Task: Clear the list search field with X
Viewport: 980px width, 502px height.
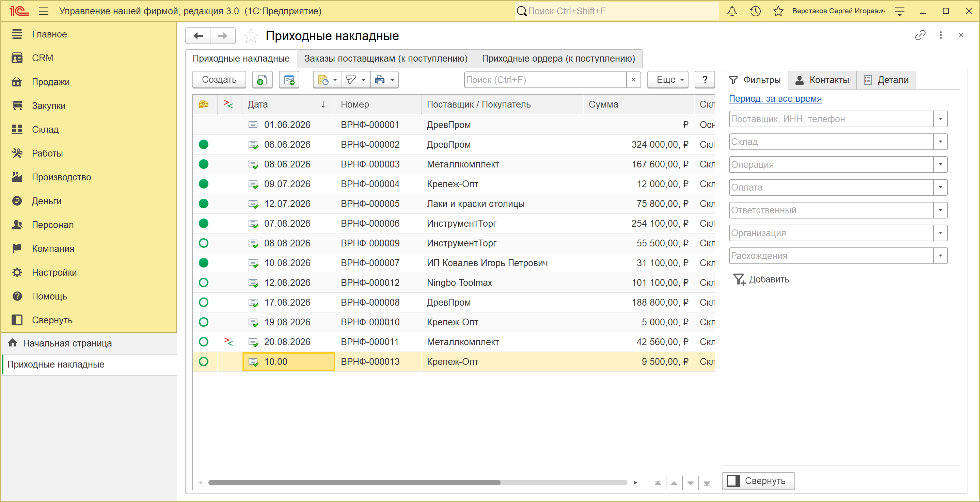Action: [633, 80]
